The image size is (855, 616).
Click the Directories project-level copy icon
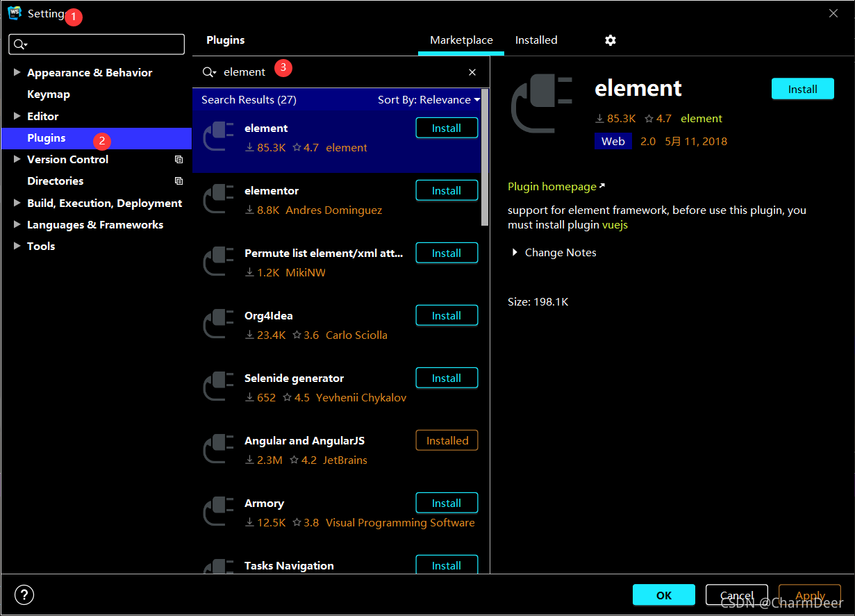(179, 181)
